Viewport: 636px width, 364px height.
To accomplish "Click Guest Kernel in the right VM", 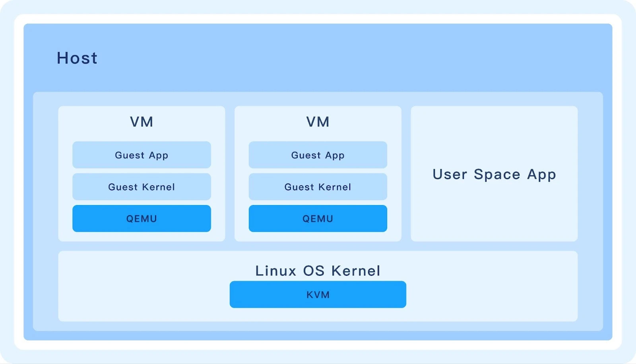I will (318, 187).
